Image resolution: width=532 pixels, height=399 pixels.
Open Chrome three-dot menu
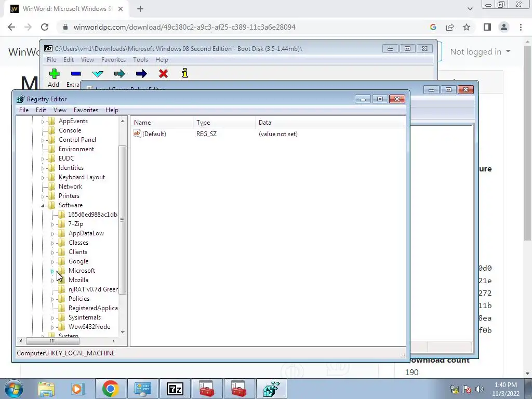[521, 27]
